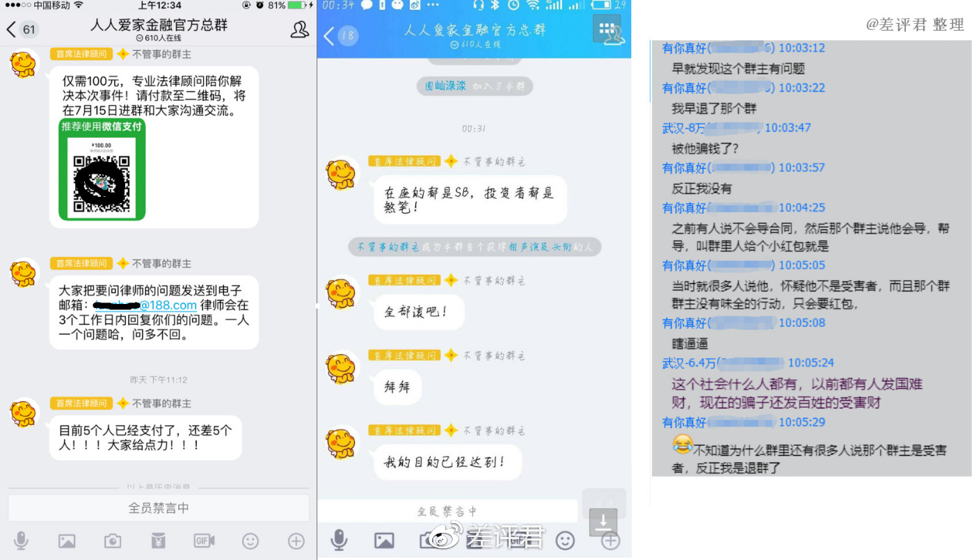Tap the plus icon in left chat toolbar
The height and width of the screenshot is (560, 974).
(296, 541)
